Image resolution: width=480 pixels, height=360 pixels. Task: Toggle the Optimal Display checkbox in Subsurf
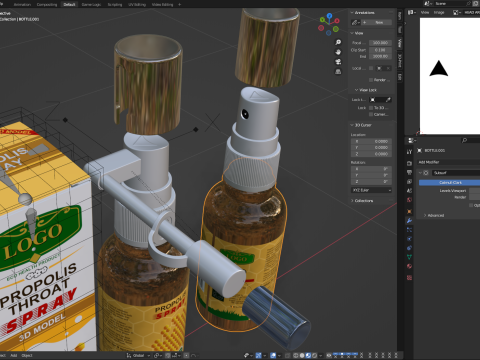click(x=471, y=205)
